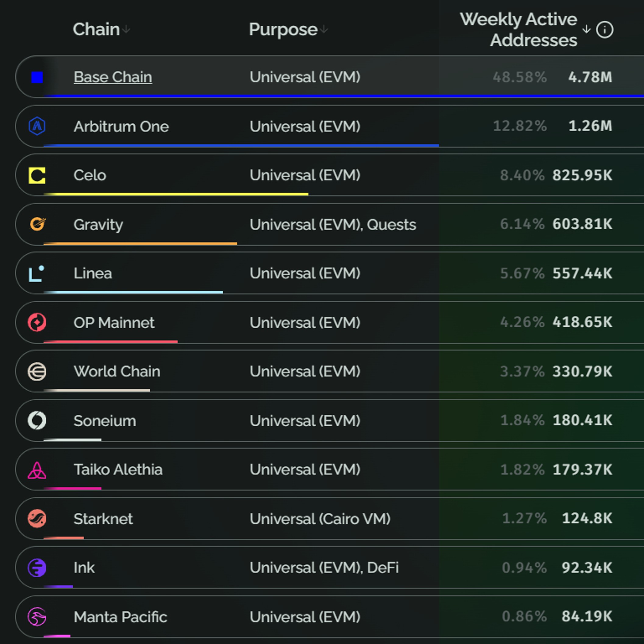The width and height of the screenshot is (644, 644).
Task: Click the Arbitrum One hexagon logo
Action: [37, 126]
